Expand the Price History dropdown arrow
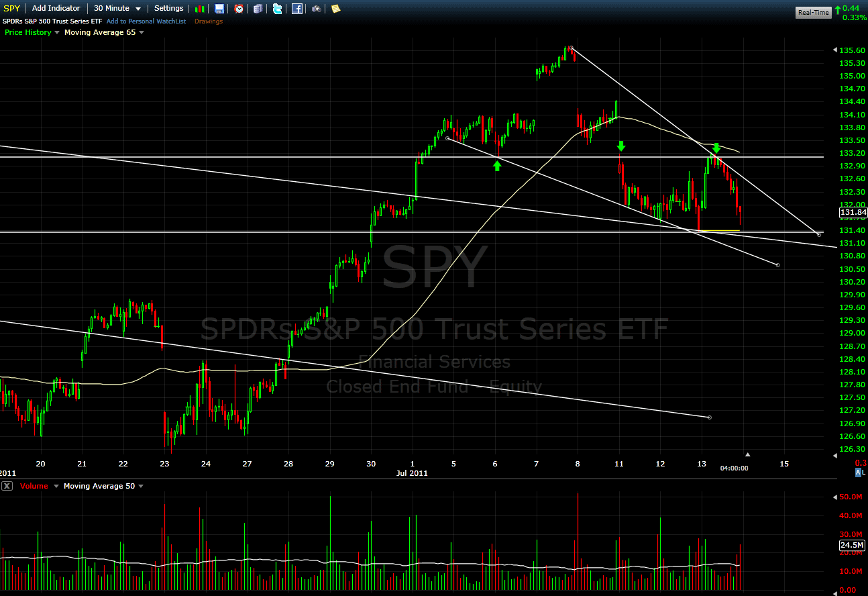 coord(56,32)
